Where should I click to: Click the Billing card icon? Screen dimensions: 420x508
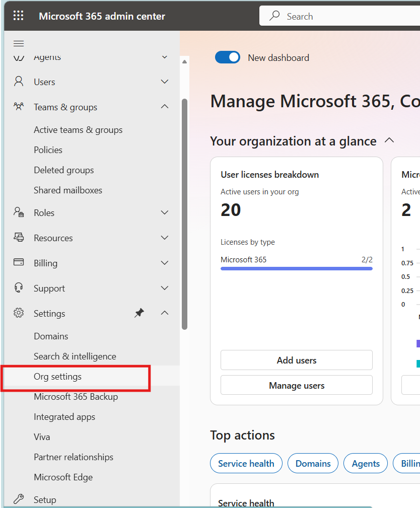click(x=19, y=262)
